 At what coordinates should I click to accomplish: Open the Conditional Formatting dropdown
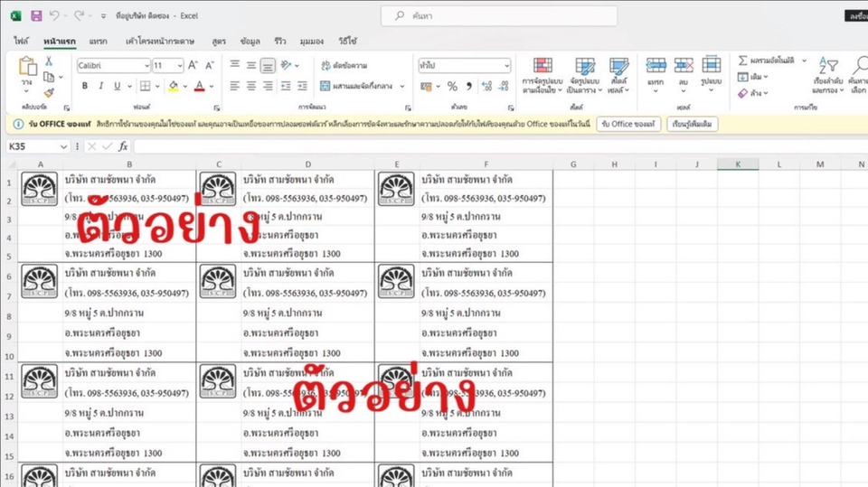(542, 75)
